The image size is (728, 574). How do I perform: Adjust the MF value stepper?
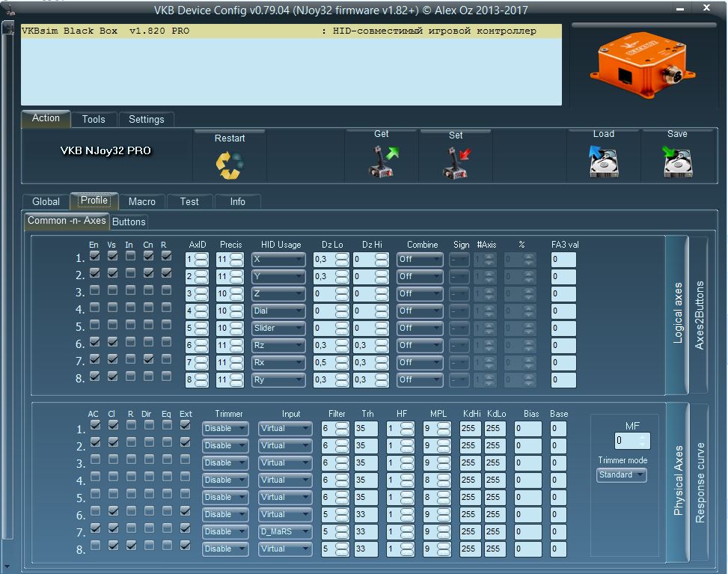tap(643, 440)
